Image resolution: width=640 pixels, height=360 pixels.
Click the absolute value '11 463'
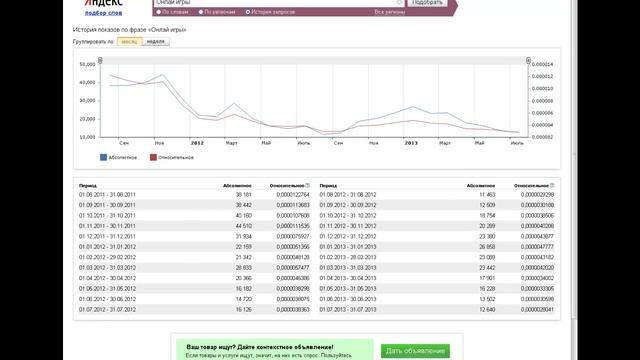coord(487,195)
